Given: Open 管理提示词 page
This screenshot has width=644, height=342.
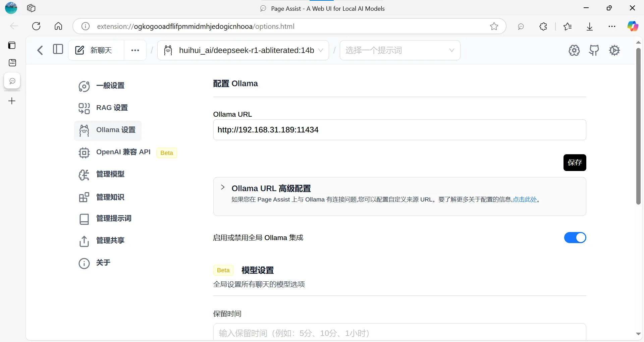Looking at the screenshot, I should click(x=105, y=219).
